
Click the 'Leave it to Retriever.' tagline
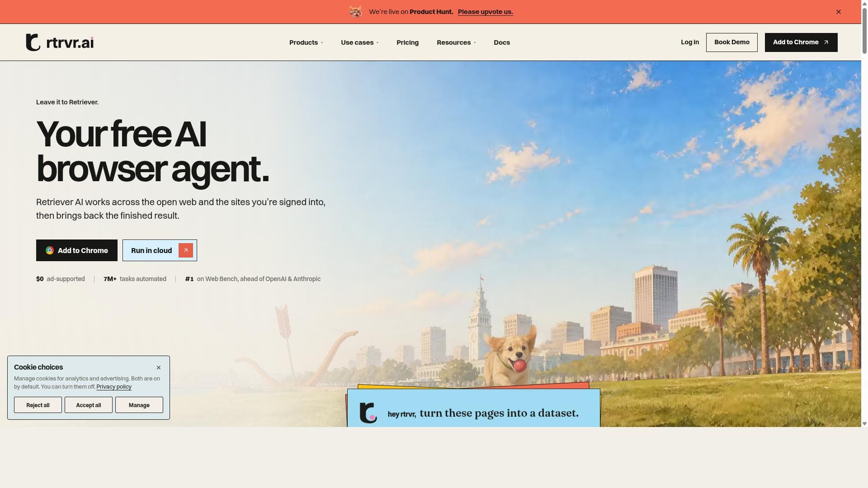(x=67, y=102)
